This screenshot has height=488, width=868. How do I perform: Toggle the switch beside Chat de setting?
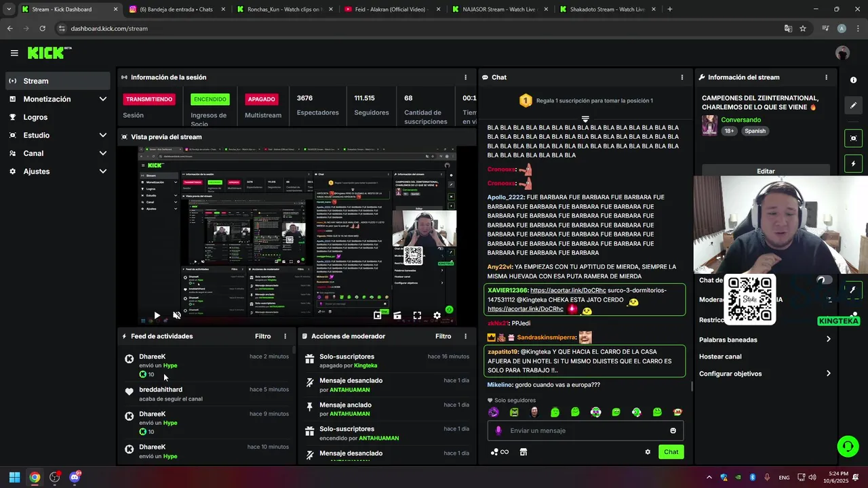pyautogui.click(x=824, y=280)
